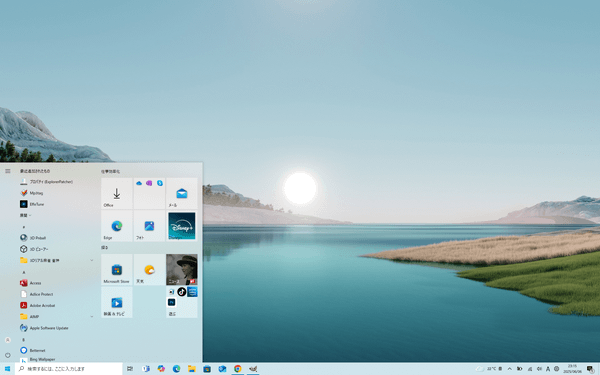Open Photoshop icon in 遊ぶ folder
This screenshot has width=600, height=375.
click(171, 302)
